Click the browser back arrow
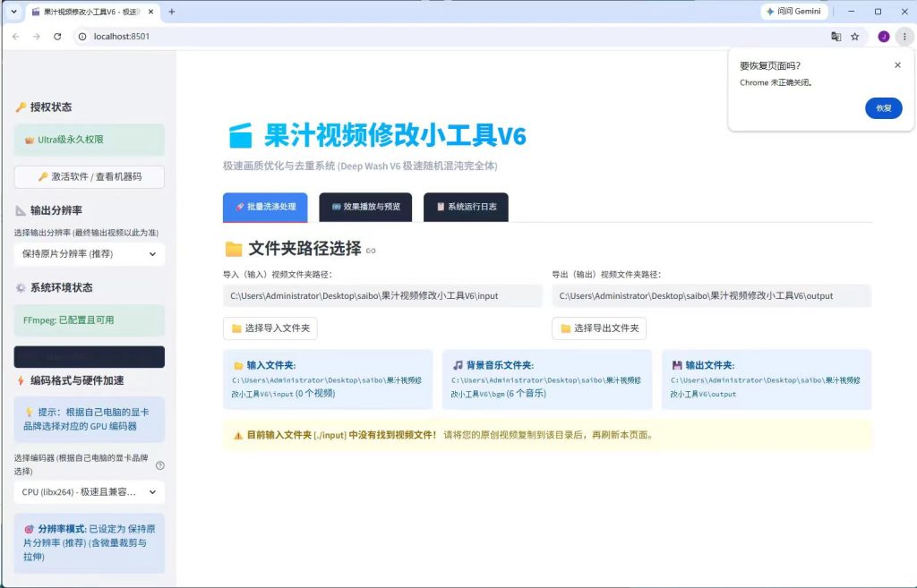 coord(16,36)
